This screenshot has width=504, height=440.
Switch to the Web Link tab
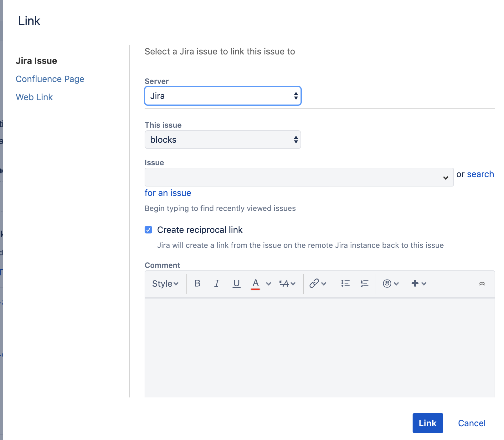34,97
